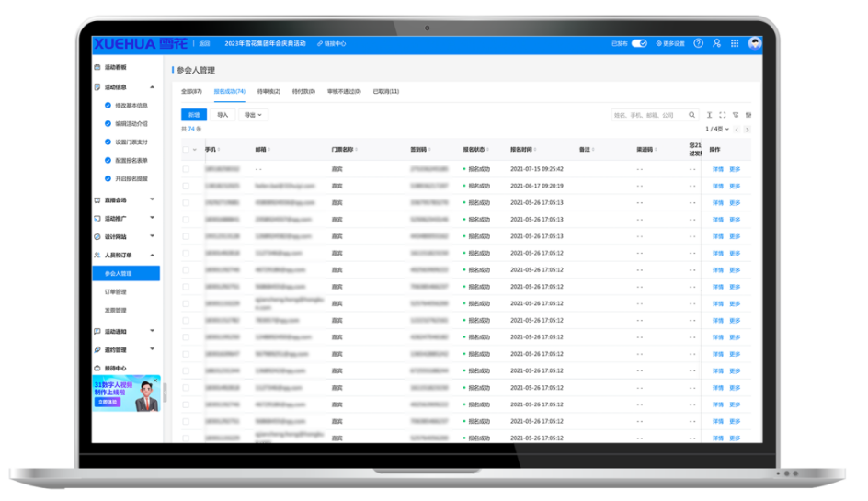Toggle the 已发布 publish switch

[x=639, y=44]
